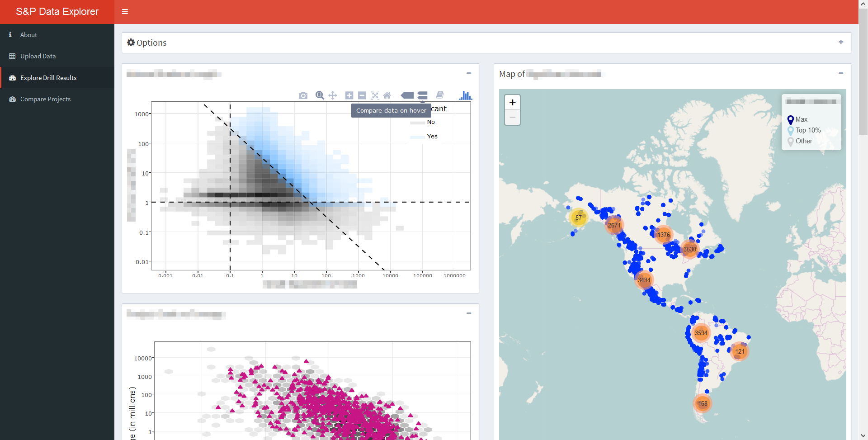Select the plot Zoom tool
Image resolution: width=868 pixels, height=440 pixels.
[x=320, y=95]
